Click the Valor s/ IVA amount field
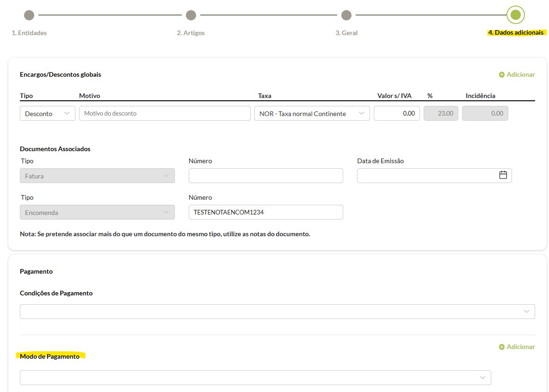Image resolution: width=549 pixels, height=392 pixels. 396,114
